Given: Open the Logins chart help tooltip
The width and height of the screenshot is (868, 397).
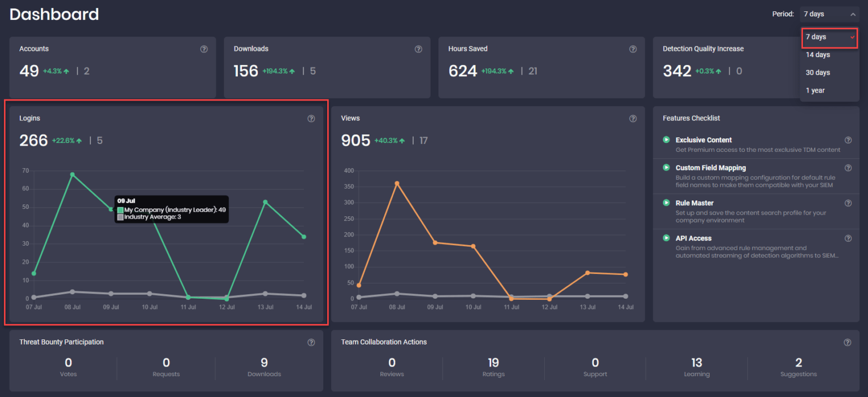Looking at the screenshot, I should tap(311, 119).
